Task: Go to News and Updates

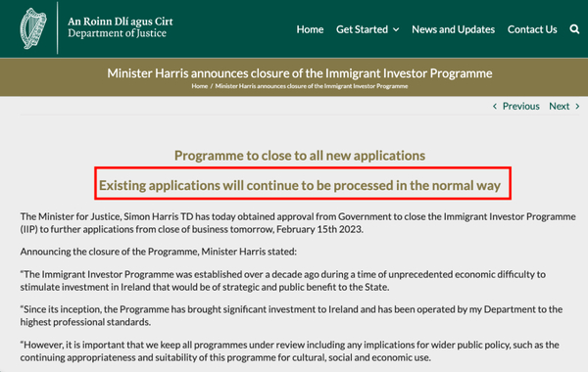Action: pyautogui.click(x=453, y=29)
